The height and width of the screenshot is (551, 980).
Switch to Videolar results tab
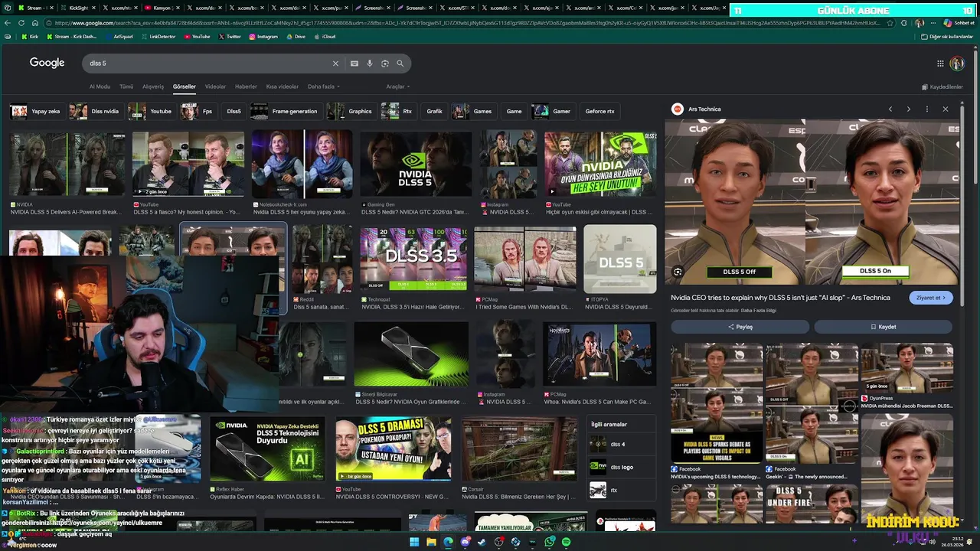click(215, 86)
